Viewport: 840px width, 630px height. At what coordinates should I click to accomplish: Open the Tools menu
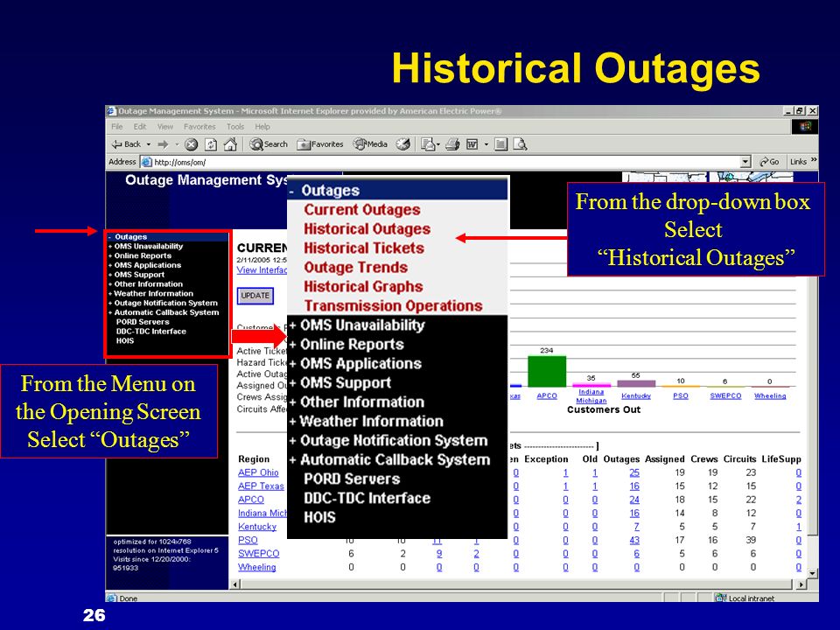[x=235, y=126]
